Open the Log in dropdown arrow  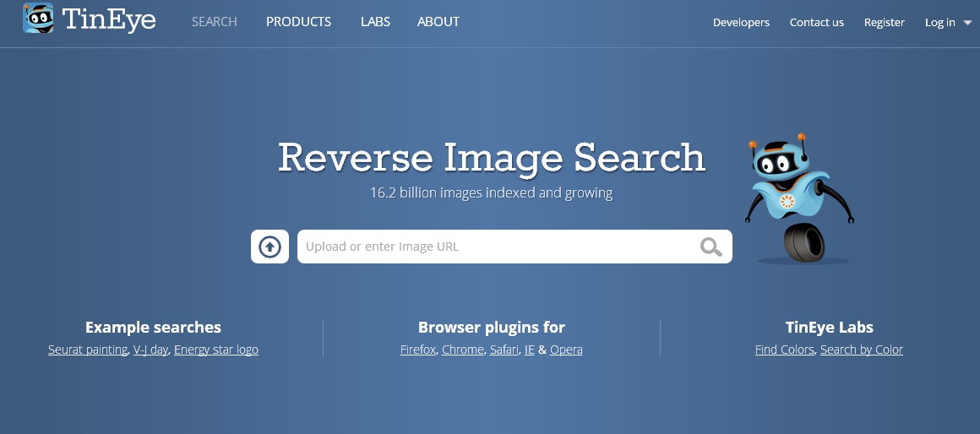967,23
